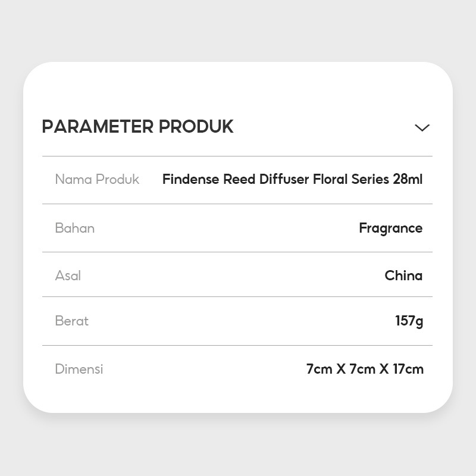Select the Bahan row label
Screen dimensions: 476x476
coord(74,228)
